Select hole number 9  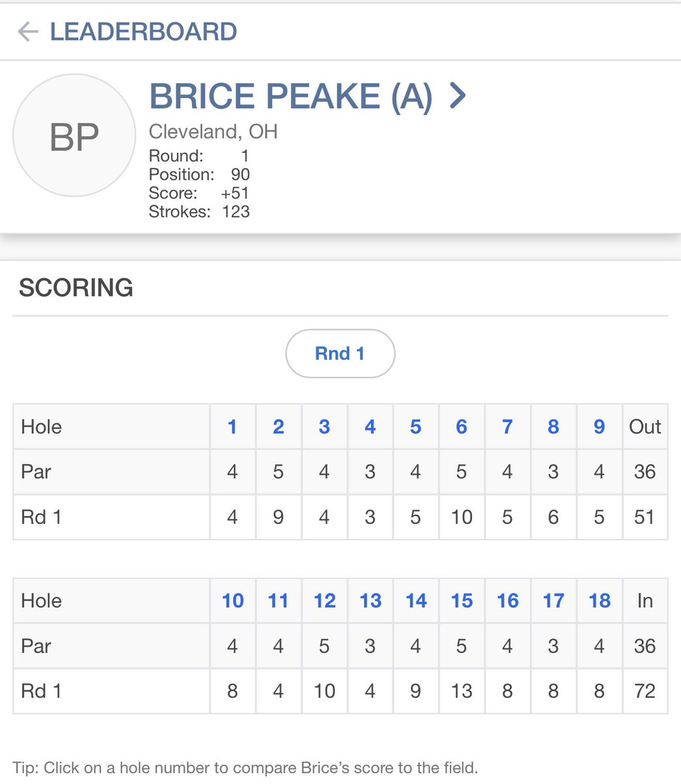point(599,427)
